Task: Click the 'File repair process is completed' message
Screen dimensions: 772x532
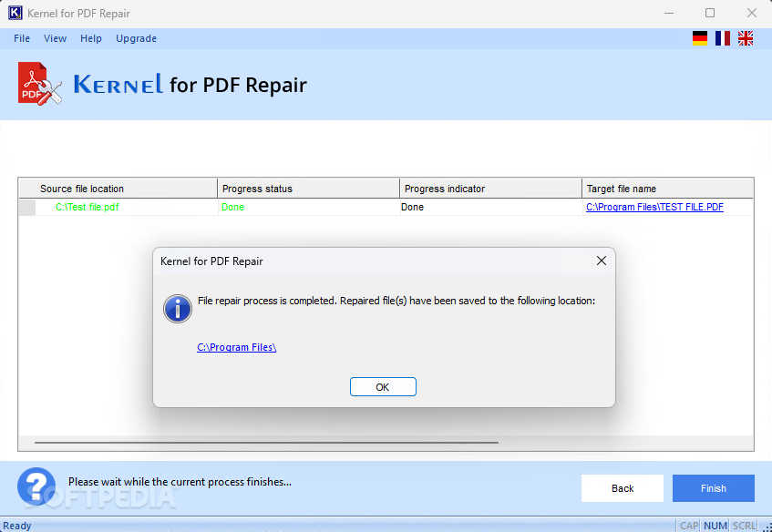Action: (x=396, y=301)
